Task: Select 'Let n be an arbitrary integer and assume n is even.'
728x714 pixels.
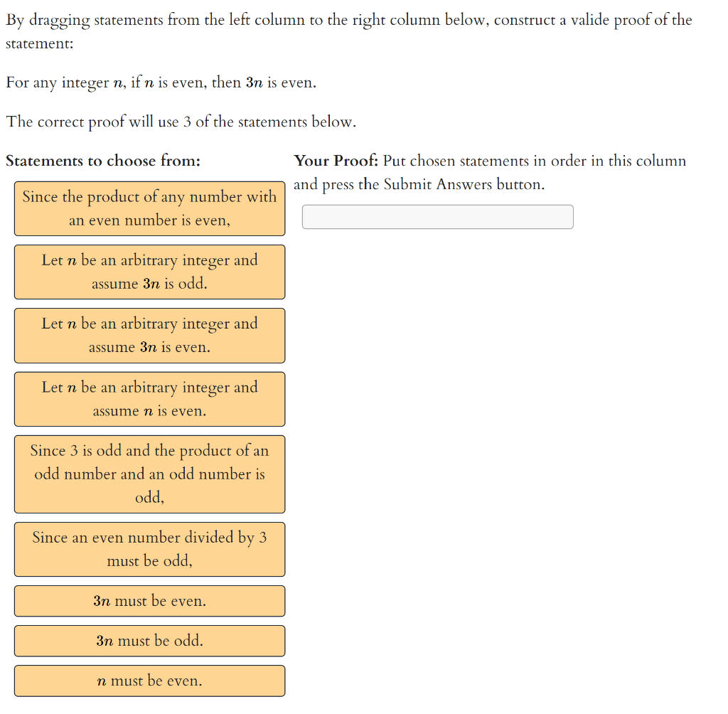Action: tap(149, 399)
